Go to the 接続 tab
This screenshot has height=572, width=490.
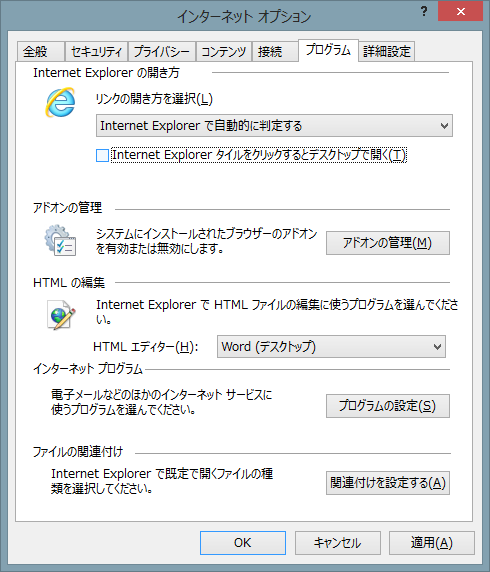275,51
